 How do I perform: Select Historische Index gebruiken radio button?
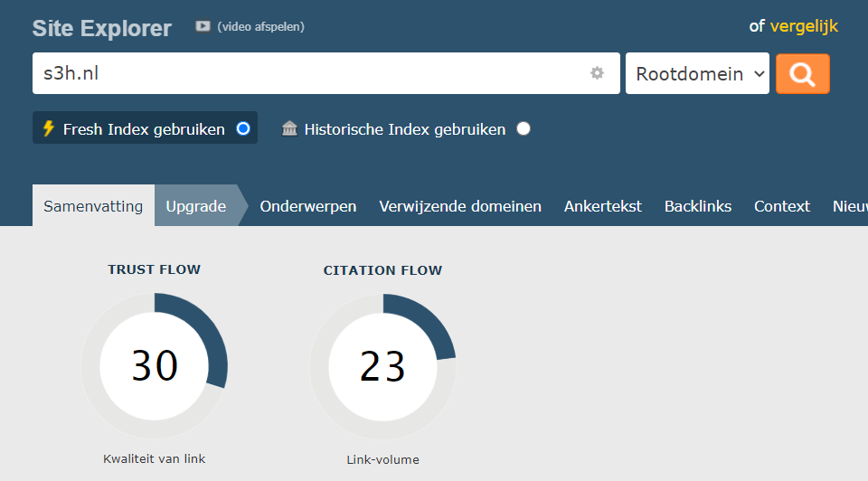[x=524, y=128]
